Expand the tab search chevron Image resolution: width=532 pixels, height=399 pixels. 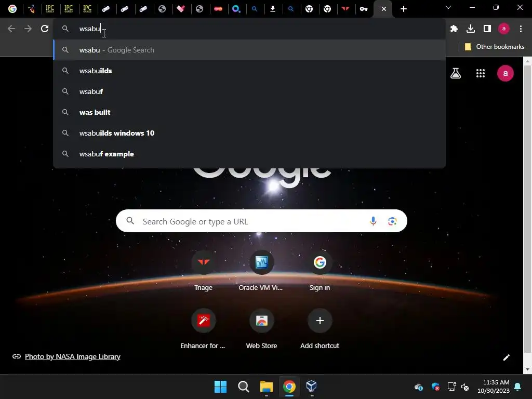pyautogui.click(x=448, y=7)
